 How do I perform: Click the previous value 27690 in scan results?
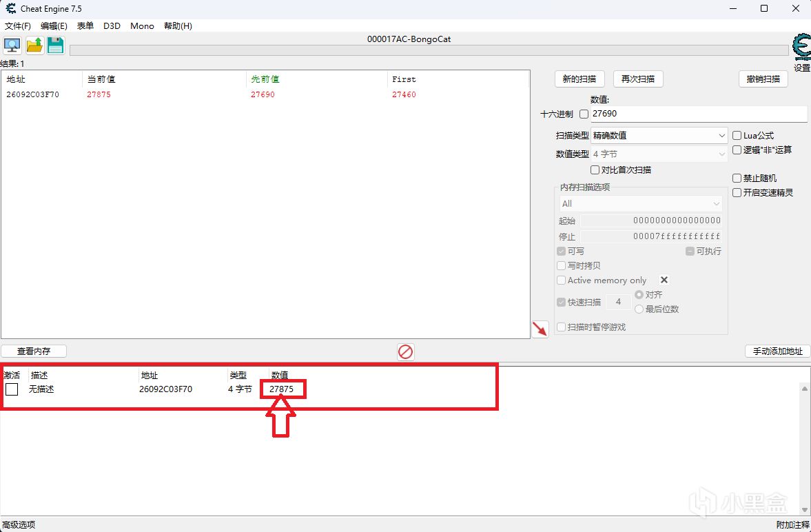point(263,94)
